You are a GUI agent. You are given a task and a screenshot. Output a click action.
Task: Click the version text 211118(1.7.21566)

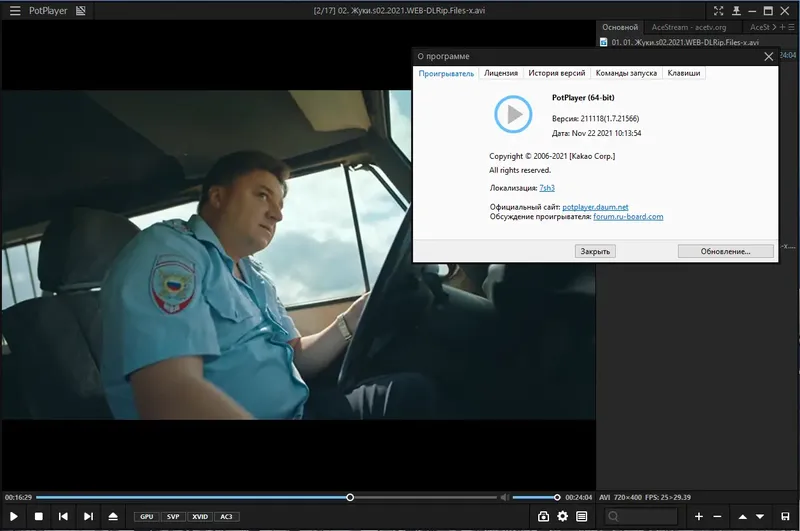pos(610,118)
